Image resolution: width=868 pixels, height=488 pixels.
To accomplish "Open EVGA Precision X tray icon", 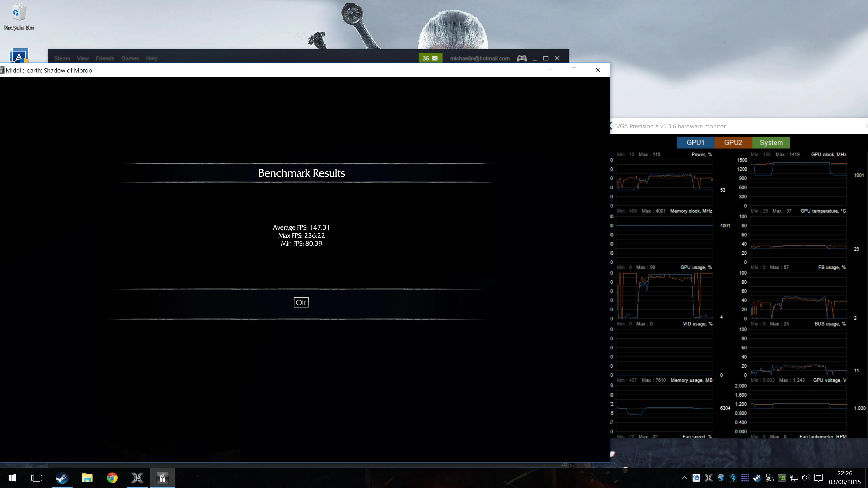I will (708, 478).
